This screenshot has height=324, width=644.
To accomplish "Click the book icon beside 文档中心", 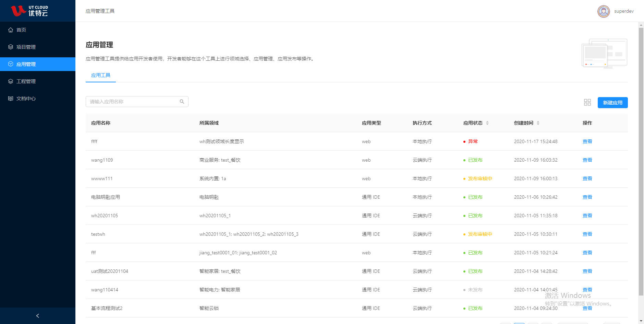I will click(x=11, y=99).
